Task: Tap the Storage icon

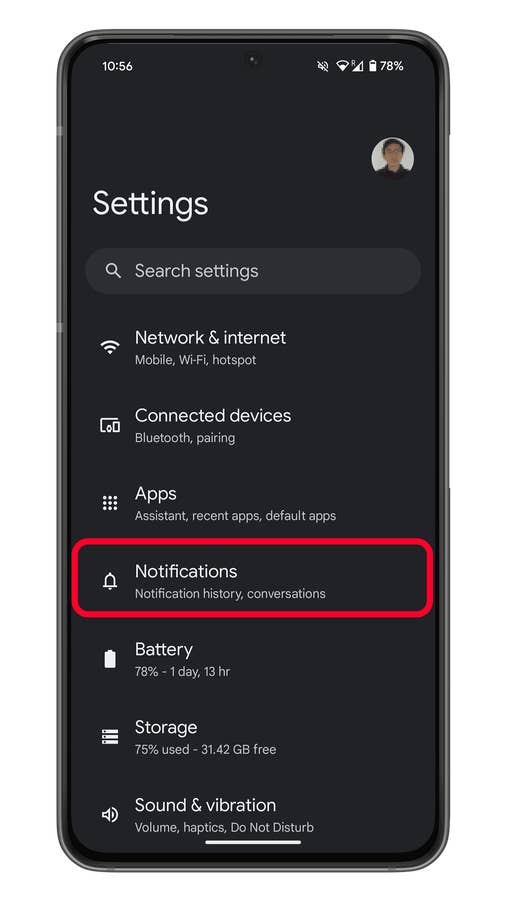Action: point(110,737)
